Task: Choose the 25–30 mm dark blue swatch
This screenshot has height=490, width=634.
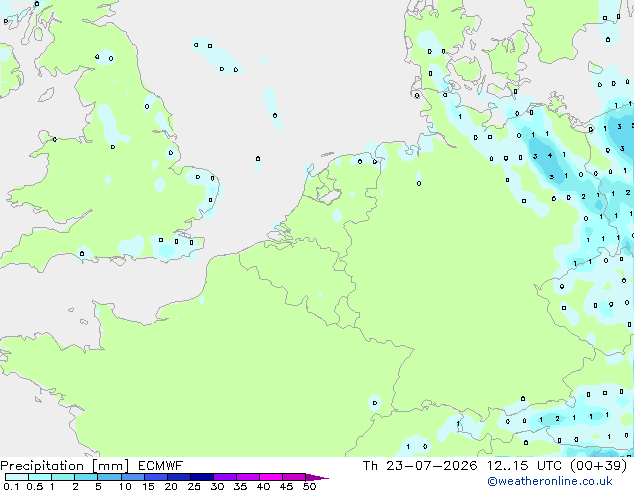Action: [x=202, y=477]
